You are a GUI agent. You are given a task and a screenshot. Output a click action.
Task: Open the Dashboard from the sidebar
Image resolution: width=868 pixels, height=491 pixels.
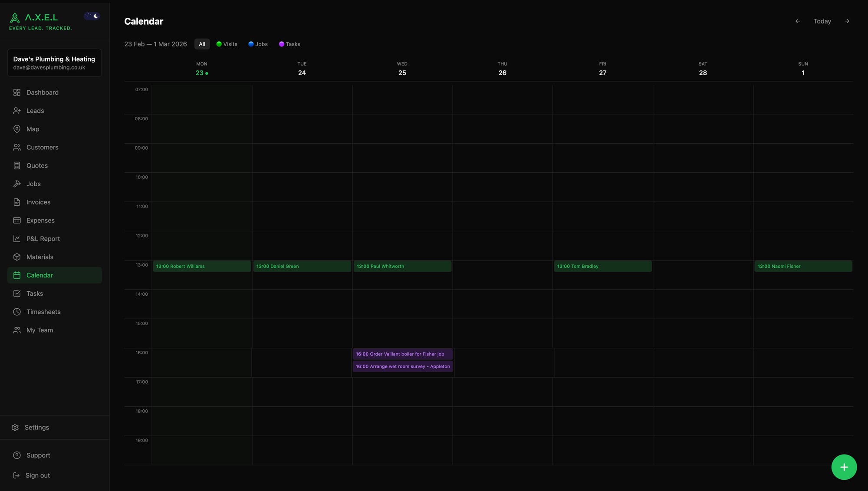[x=42, y=92]
